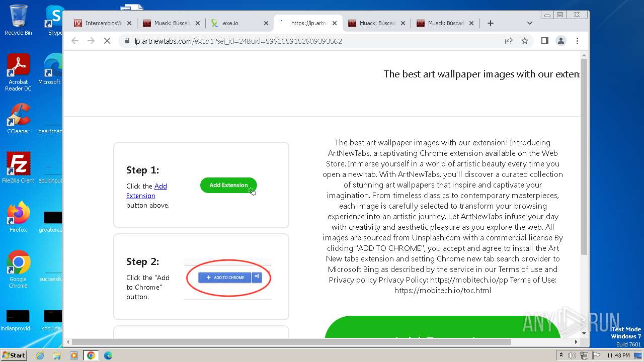The image size is (644, 362).
Task: Open Chrome side panel
Action: click(545, 41)
